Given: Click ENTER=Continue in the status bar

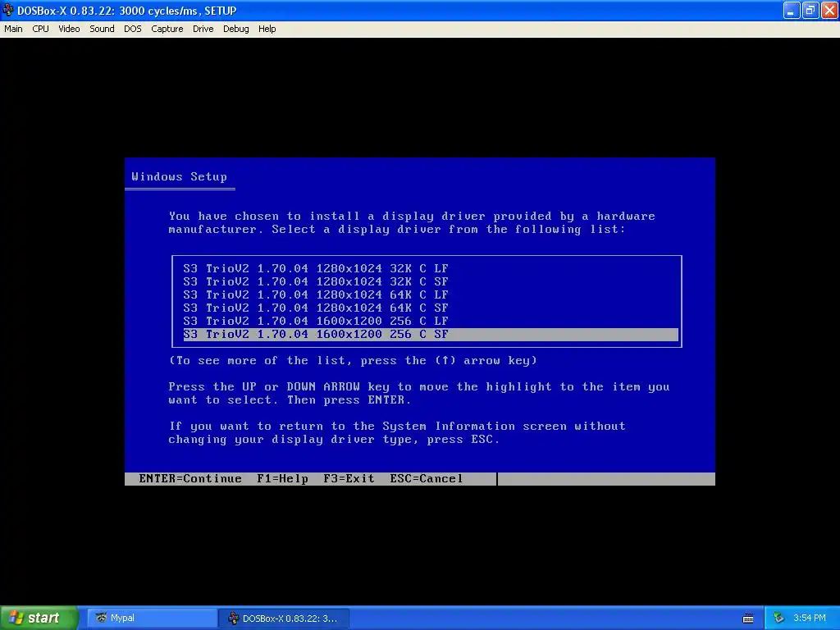Looking at the screenshot, I should point(190,479).
